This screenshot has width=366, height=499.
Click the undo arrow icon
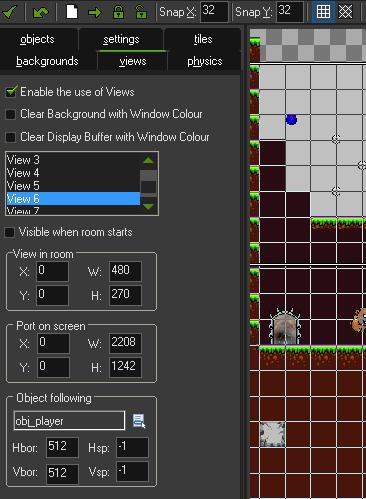tap(41, 12)
